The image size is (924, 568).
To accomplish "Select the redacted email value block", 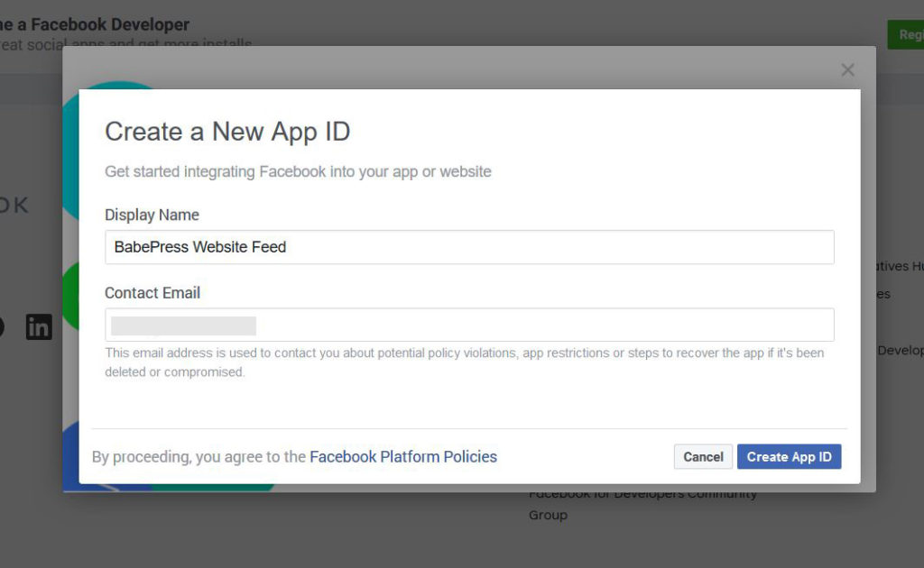I will (183, 325).
